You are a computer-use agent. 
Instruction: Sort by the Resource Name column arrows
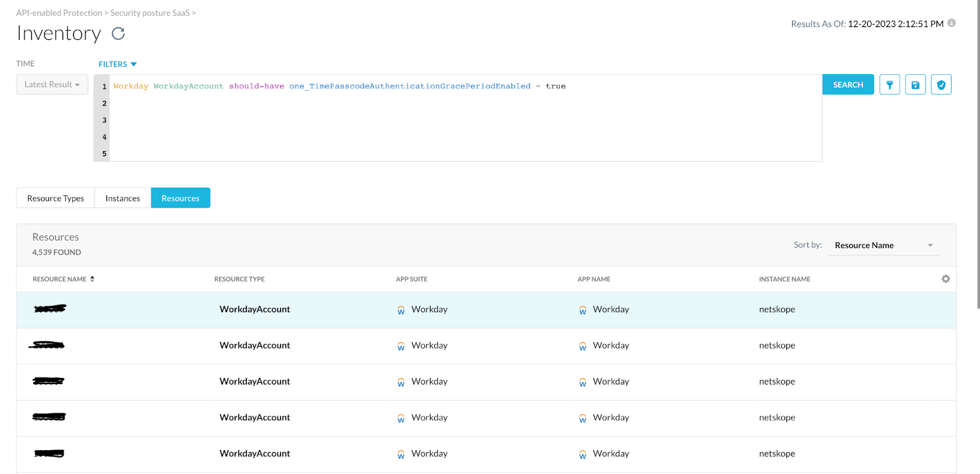(x=92, y=279)
